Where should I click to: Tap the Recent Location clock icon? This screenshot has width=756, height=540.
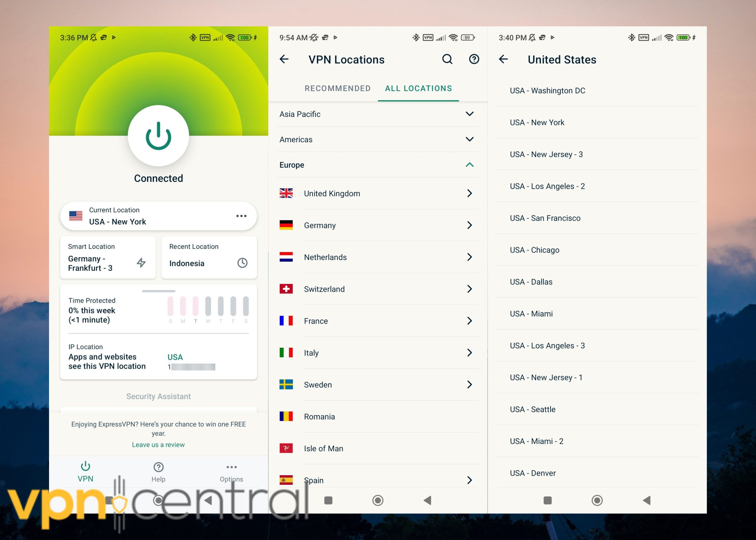(x=242, y=263)
